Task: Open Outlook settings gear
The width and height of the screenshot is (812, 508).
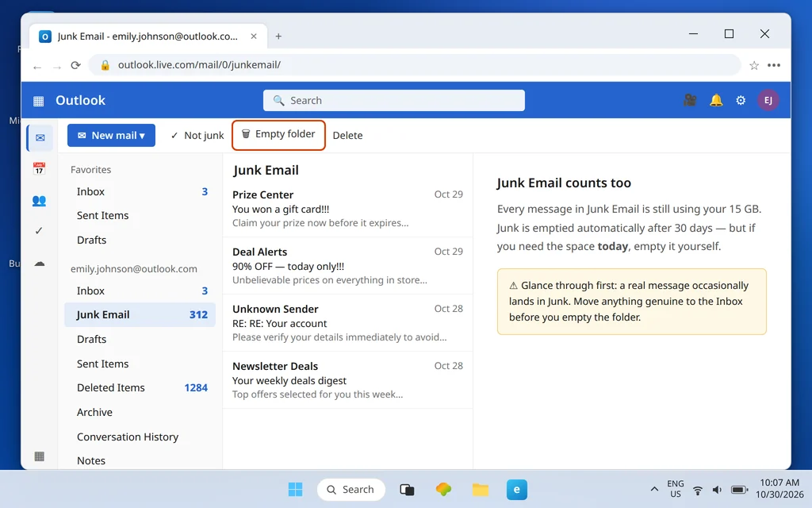Action: [741, 100]
